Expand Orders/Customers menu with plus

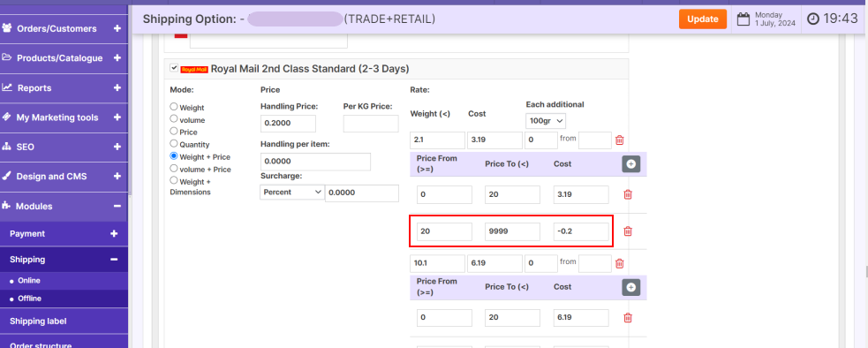pos(117,28)
